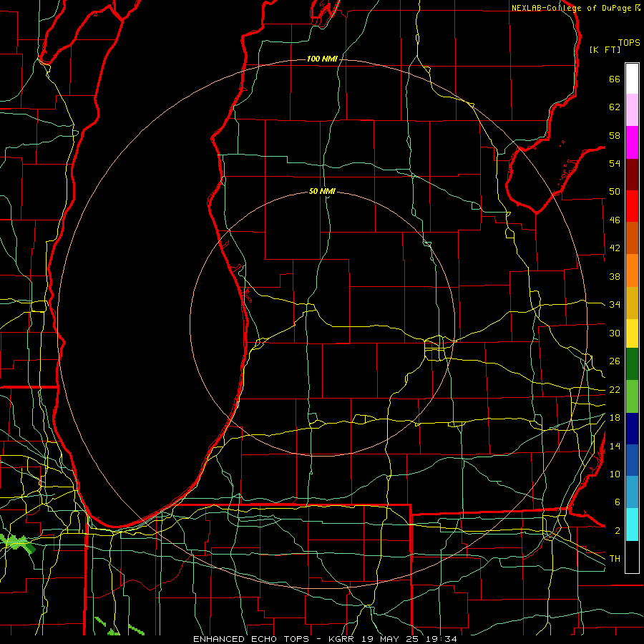Click the '18' legend value
The height and width of the screenshot is (644, 644).
615,418
